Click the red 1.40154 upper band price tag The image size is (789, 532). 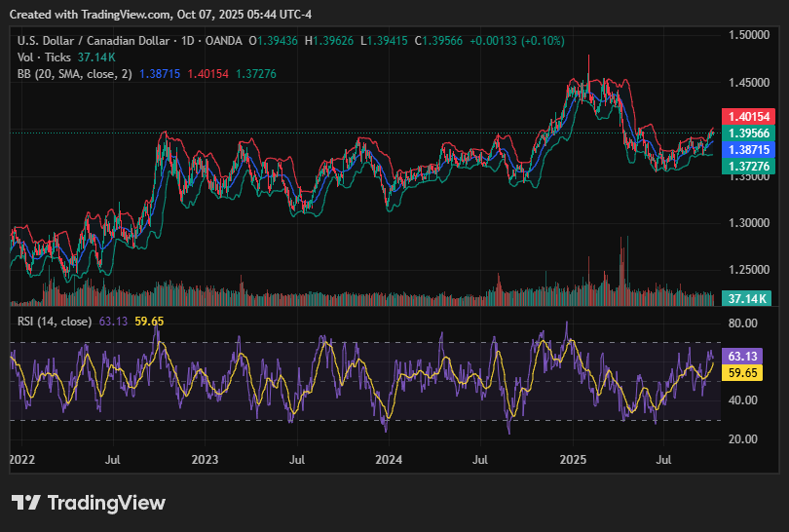(750, 117)
